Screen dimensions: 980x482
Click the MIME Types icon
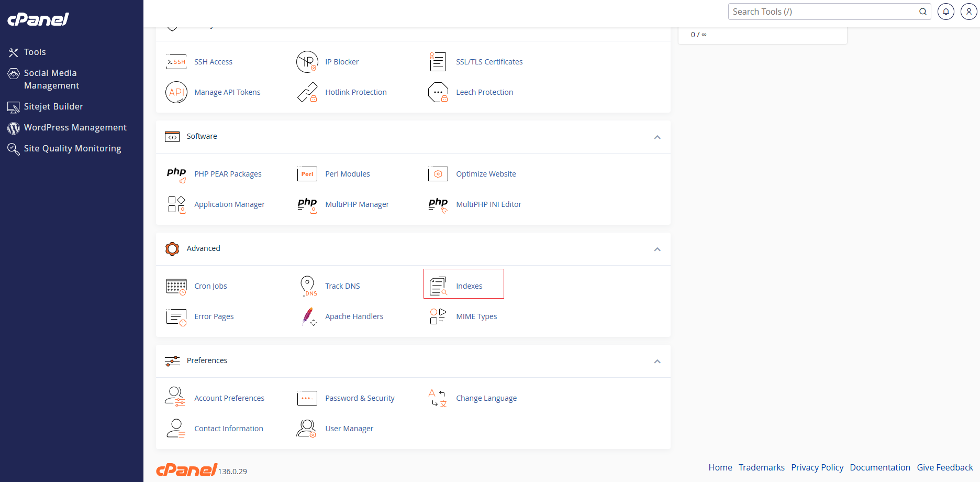tap(438, 316)
